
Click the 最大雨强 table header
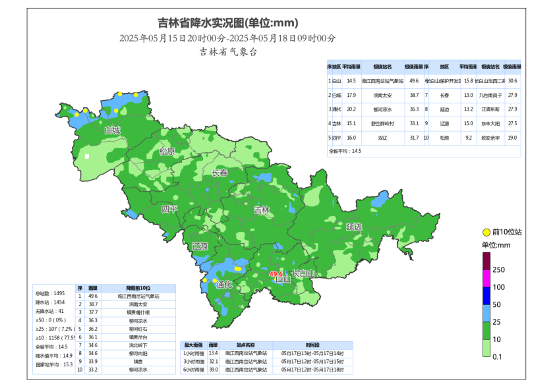coord(194,344)
